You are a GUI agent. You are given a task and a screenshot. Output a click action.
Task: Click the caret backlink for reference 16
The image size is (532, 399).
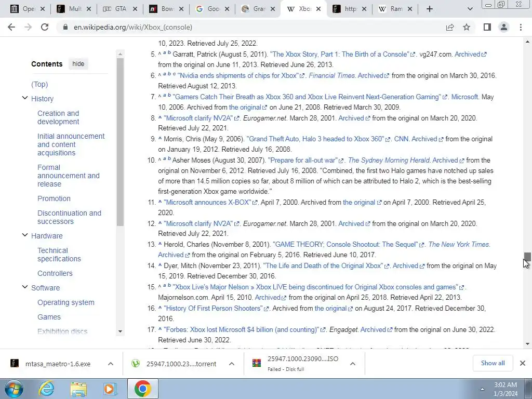(x=160, y=308)
